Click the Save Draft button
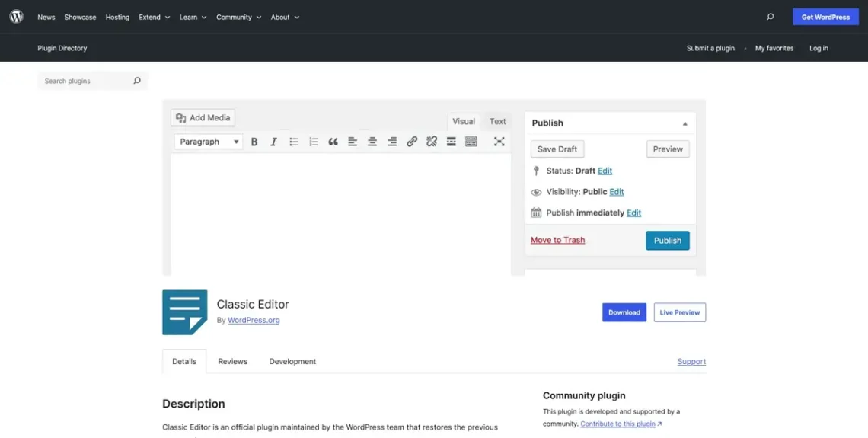The width and height of the screenshot is (868, 438). (557, 149)
